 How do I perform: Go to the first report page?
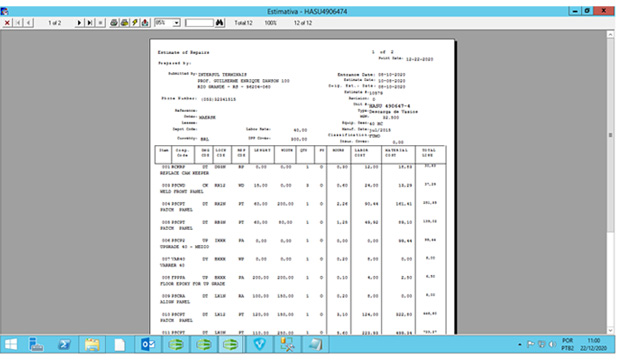[x=18, y=23]
